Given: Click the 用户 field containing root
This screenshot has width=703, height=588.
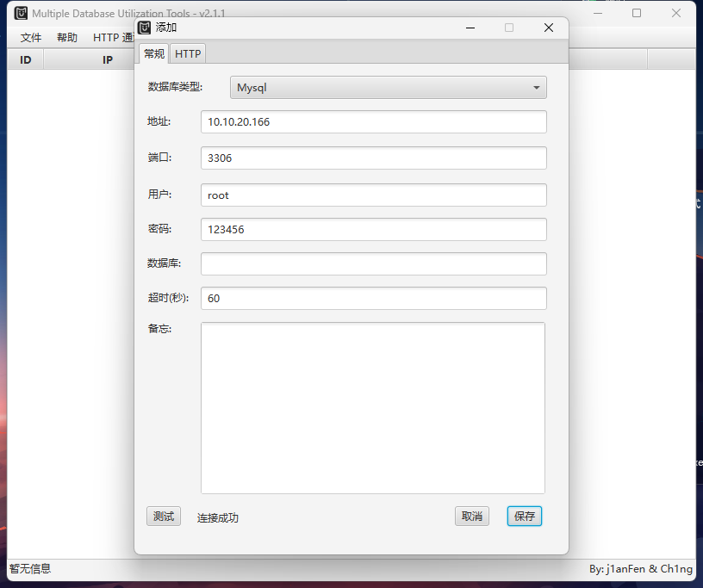Looking at the screenshot, I should click(x=373, y=195).
